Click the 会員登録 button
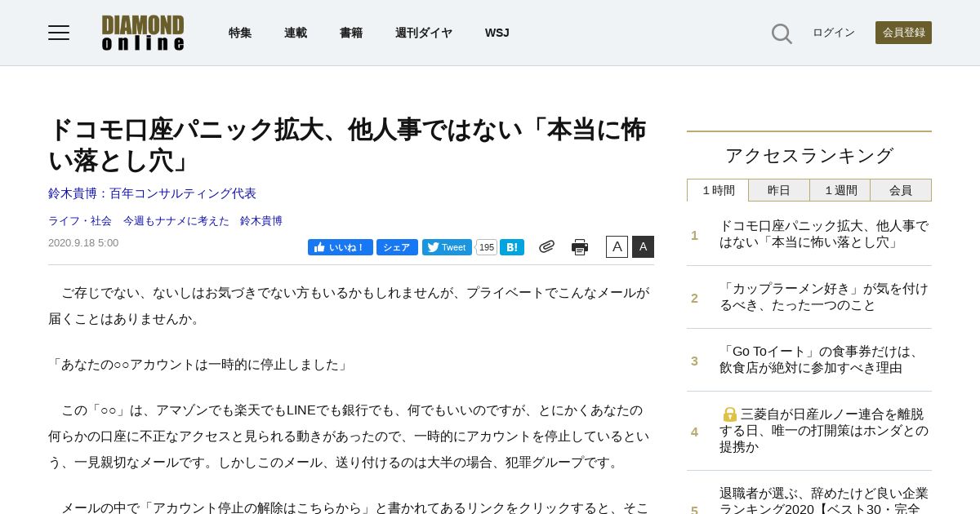 point(903,33)
